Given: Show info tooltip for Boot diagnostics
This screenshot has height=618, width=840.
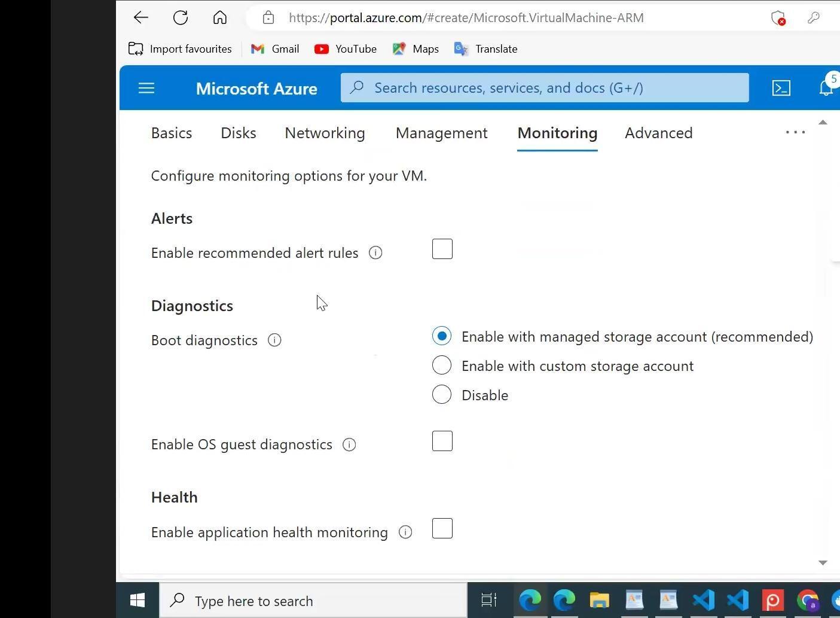Looking at the screenshot, I should tap(274, 340).
